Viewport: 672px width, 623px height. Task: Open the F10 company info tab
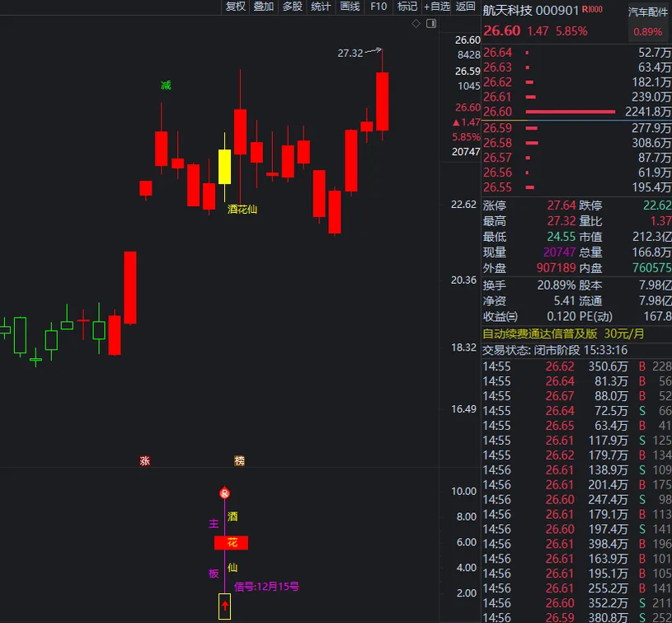coord(378,7)
